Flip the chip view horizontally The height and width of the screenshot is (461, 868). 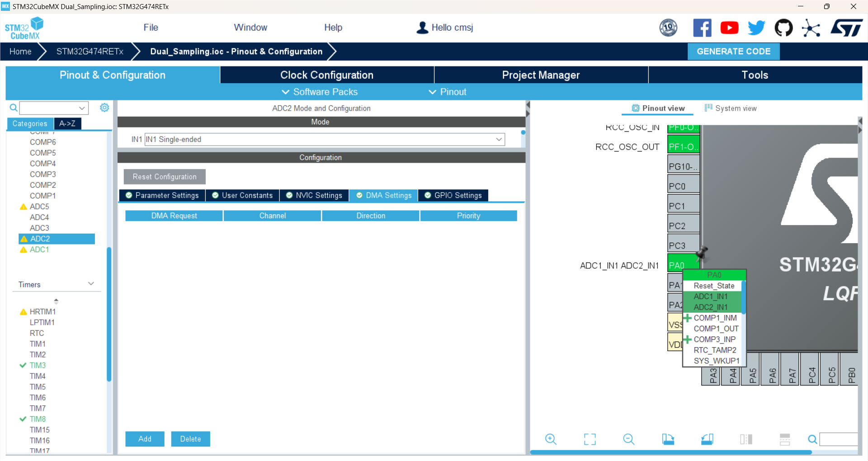[746, 439]
